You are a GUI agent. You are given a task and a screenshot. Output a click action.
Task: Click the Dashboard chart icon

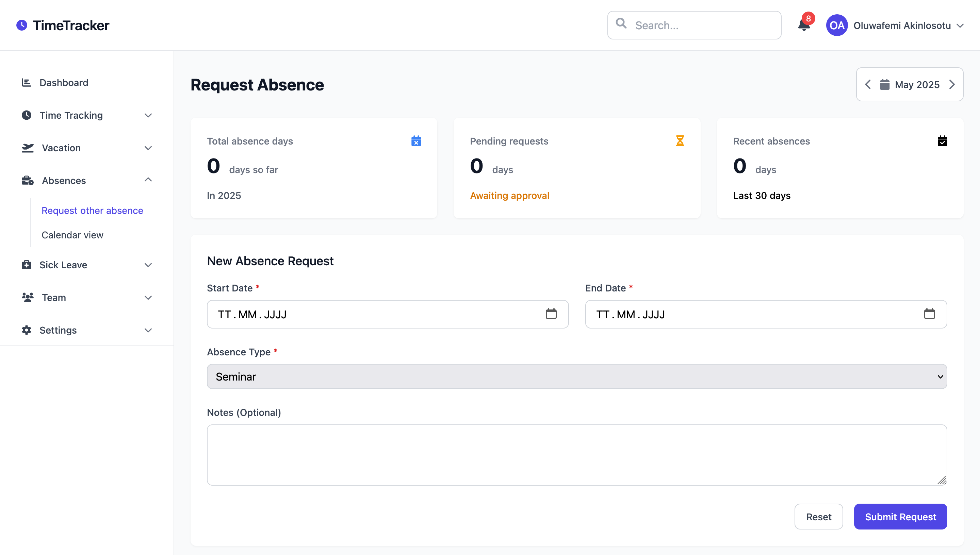click(x=26, y=82)
